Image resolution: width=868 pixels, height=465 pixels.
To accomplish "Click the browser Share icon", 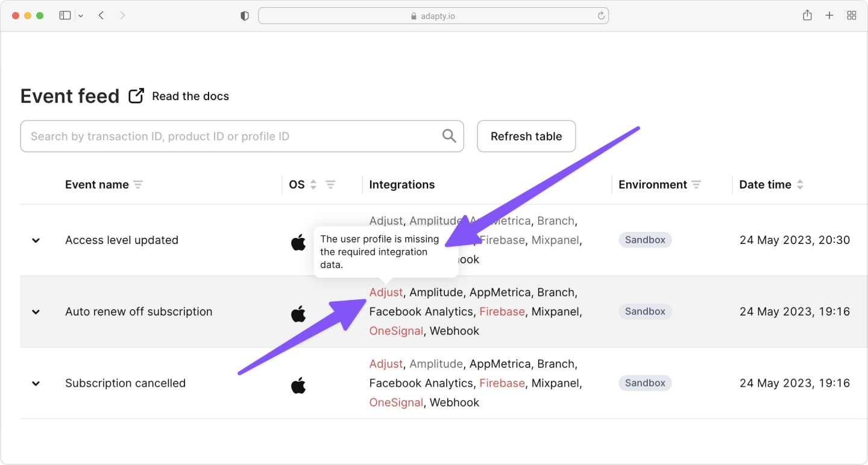I will click(x=807, y=16).
